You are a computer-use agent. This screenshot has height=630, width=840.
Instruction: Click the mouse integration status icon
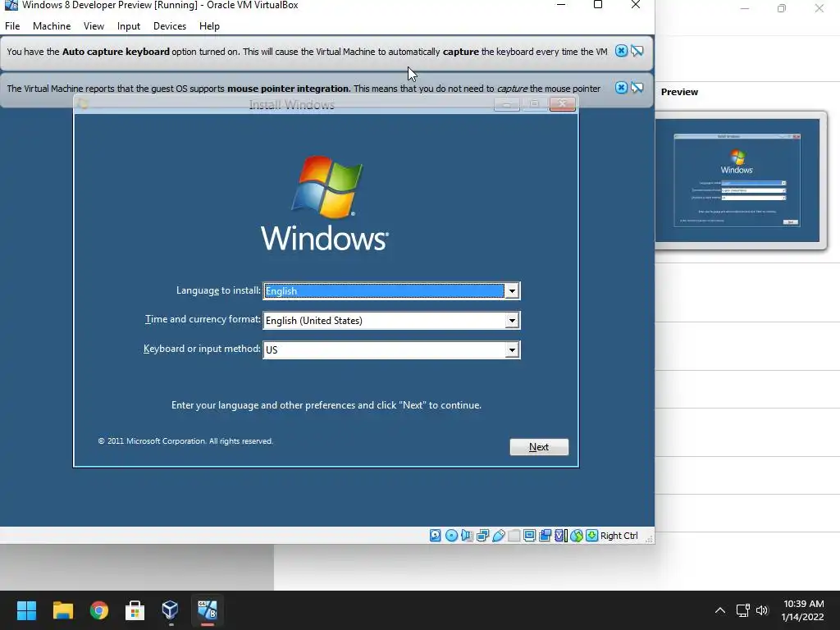coord(577,535)
